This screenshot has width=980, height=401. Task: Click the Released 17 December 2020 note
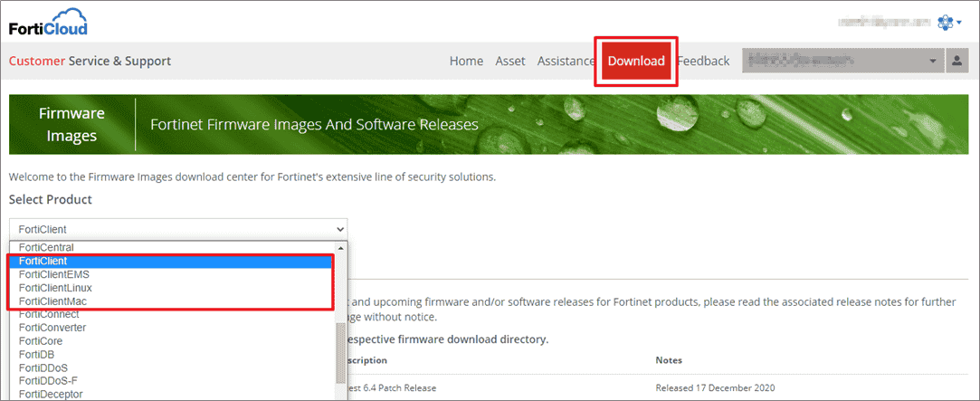point(716,387)
